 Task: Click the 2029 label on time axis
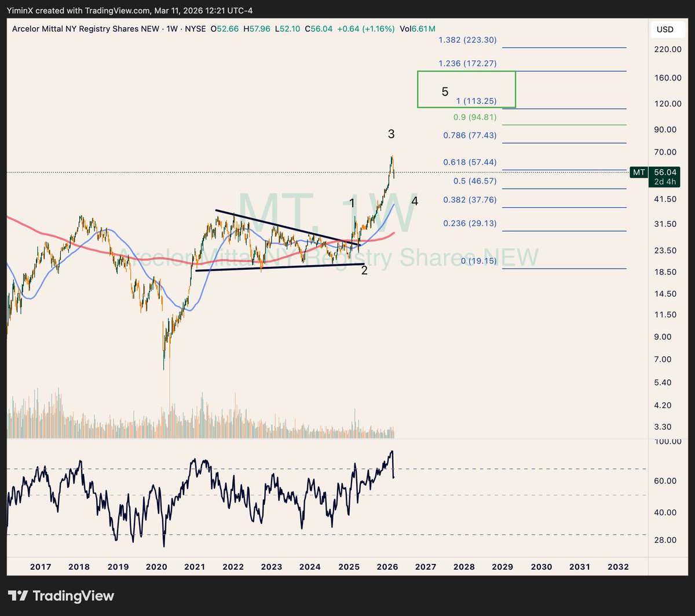pos(502,567)
